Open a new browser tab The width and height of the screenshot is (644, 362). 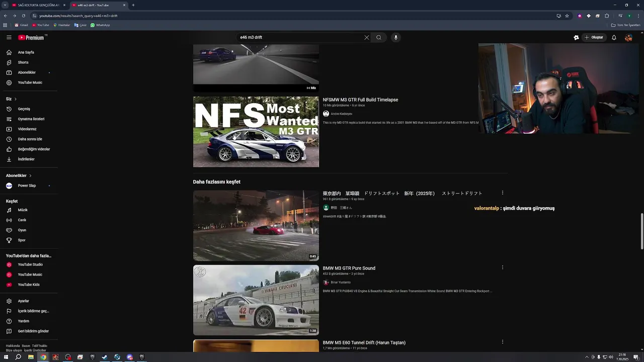[x=133, y=5]
